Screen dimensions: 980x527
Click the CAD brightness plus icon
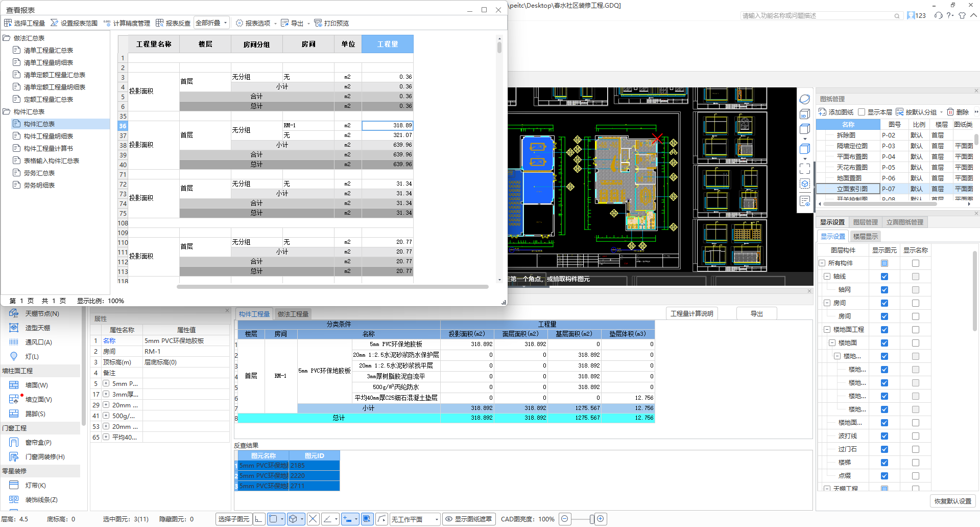point(601,519)
